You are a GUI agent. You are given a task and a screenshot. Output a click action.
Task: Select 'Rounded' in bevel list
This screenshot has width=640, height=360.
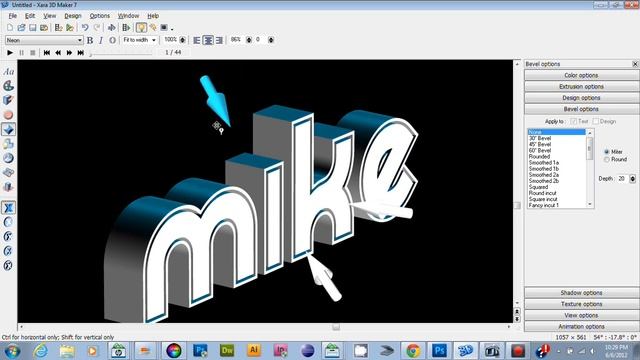(x=539, y=157)
